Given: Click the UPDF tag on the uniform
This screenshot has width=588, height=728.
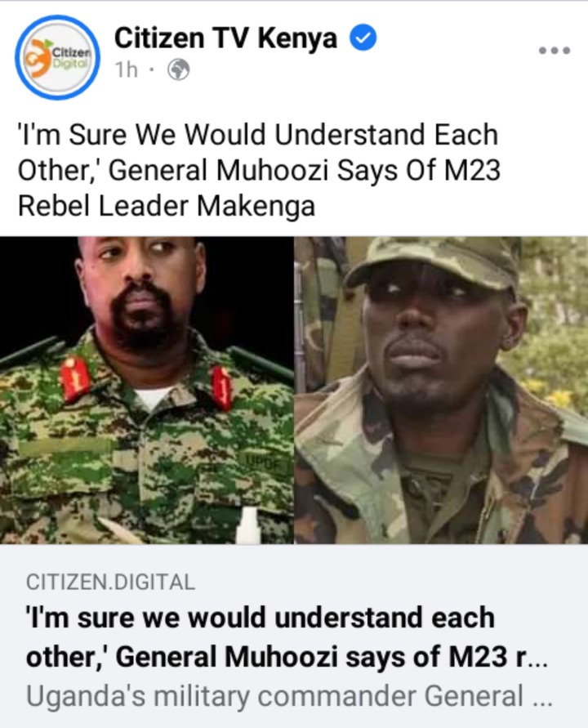Looking at the screenshot, I should tap(263, 461).
